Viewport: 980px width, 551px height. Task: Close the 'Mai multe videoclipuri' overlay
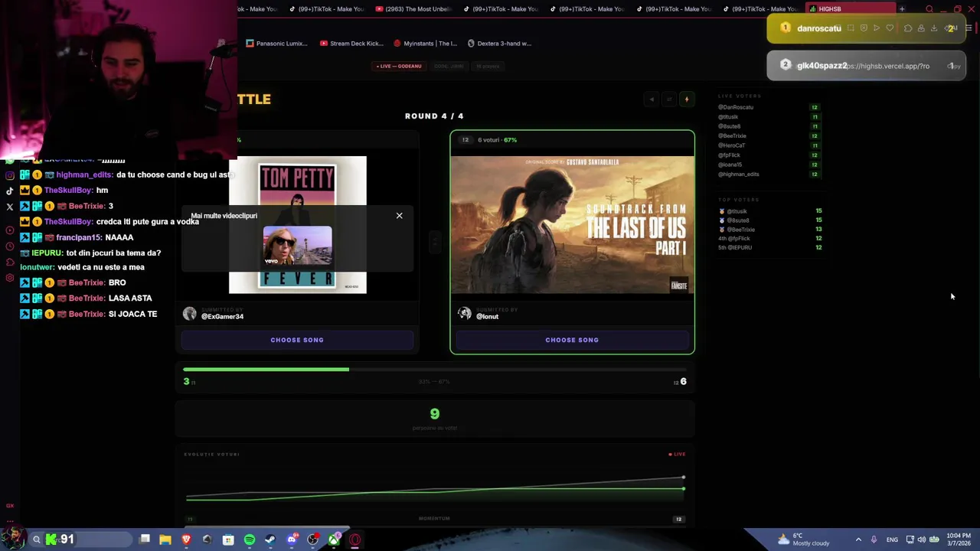[x=399, y=216]
